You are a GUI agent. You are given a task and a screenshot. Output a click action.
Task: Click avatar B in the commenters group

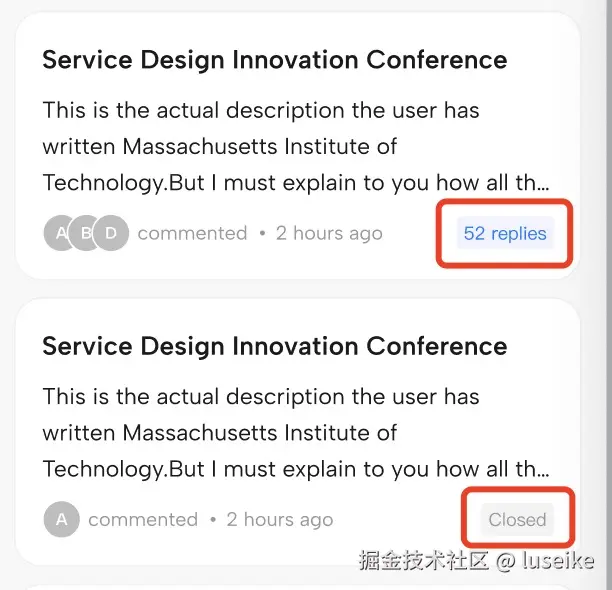click(86, 234)
